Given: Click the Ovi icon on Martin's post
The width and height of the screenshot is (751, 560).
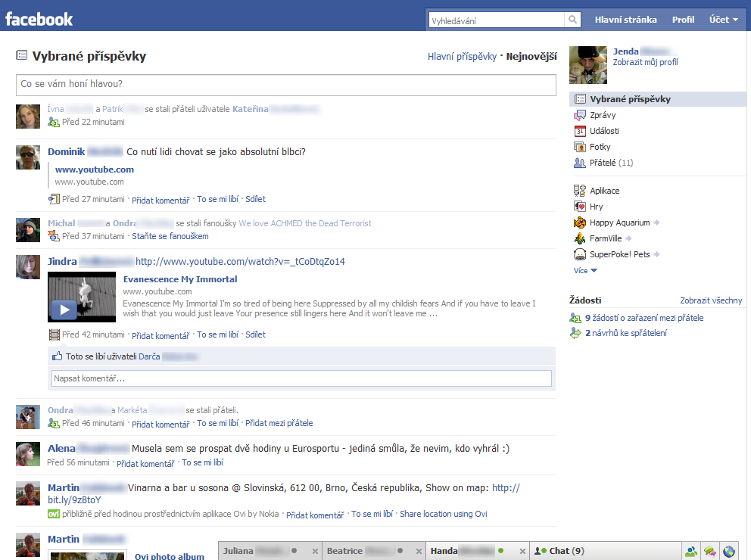Looking at the screenshot, I should (54, 514).
